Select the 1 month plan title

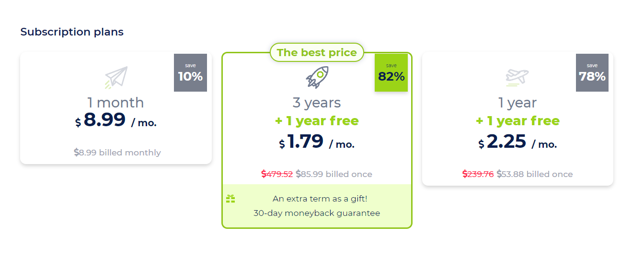point(115,103)
